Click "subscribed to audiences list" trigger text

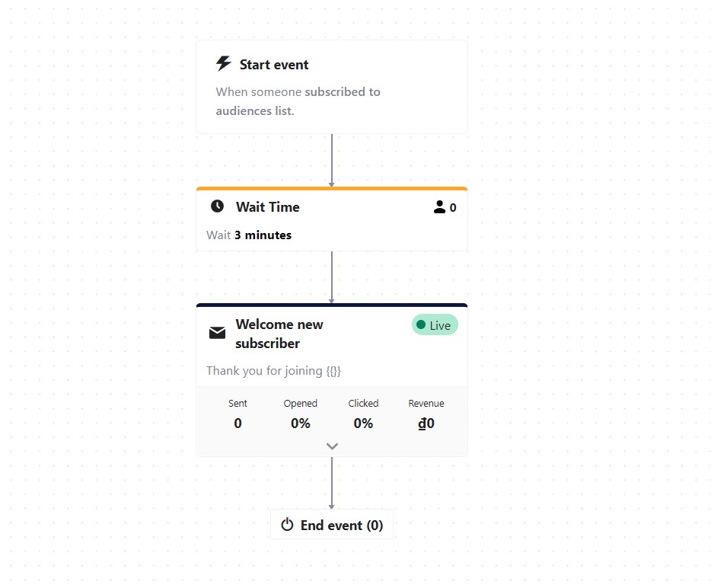298,101
